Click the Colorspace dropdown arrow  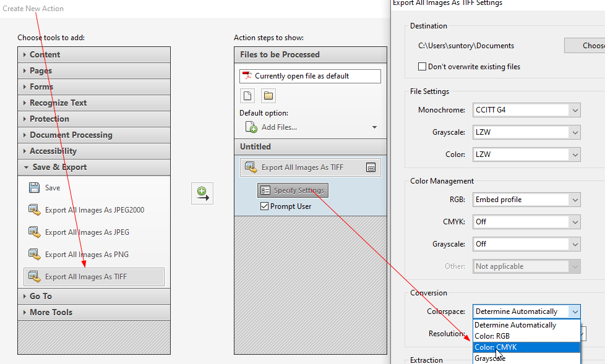pos(575,311)
